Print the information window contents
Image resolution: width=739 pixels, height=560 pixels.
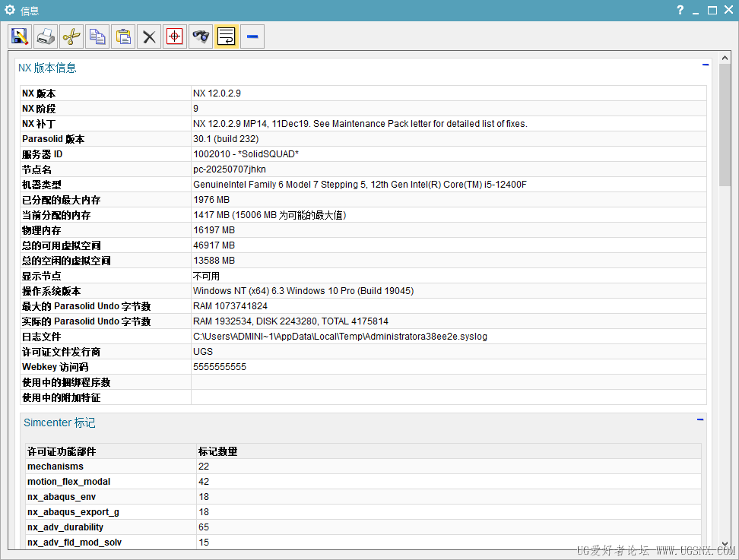pos(46,36)
